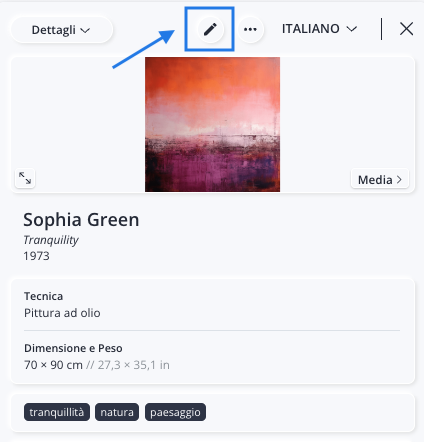Click the chevron next to ITALIANO

click(x=351, y=29)
